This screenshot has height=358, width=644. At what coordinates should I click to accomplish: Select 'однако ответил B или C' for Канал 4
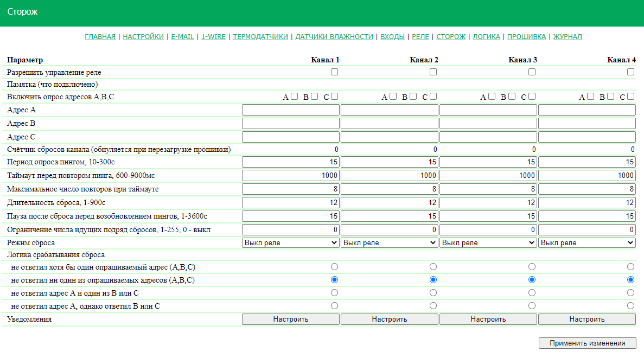(x=630, y=305)
